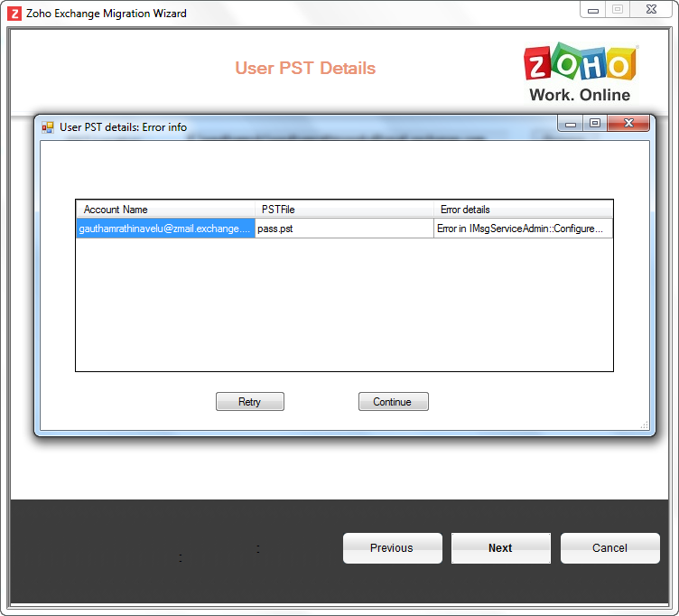679x616 pixels.
Task: Select the gauthamrathinavelu@zmail.exchange account cell
Action: pos(165,229)
